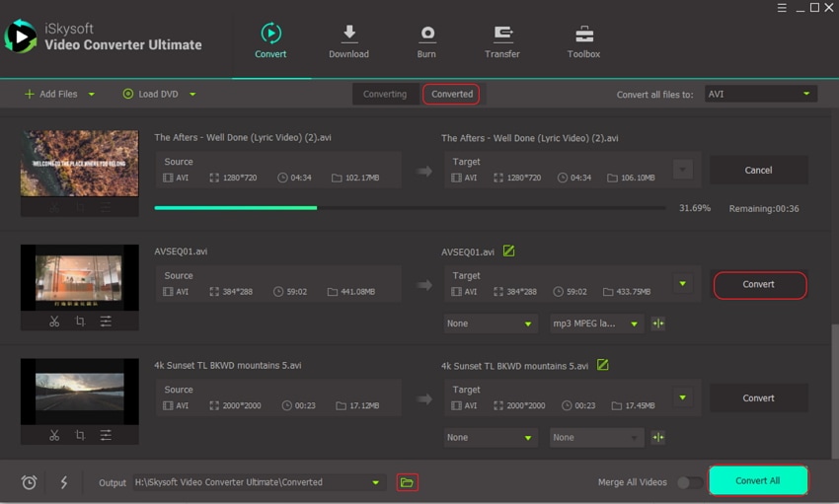Open mp3 MPEG audio track dropdown
The image size is (839, 504).
[x=596, y=324]
